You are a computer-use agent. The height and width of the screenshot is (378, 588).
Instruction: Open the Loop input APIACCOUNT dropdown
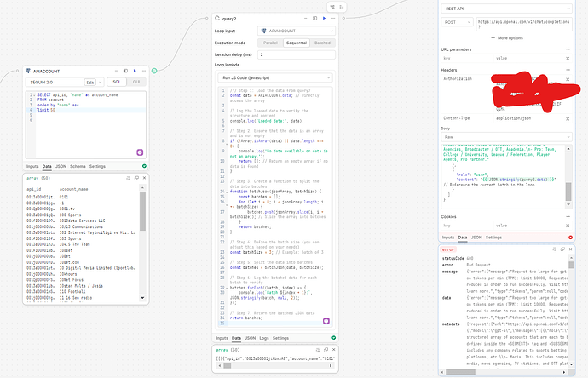coord(297,31)
